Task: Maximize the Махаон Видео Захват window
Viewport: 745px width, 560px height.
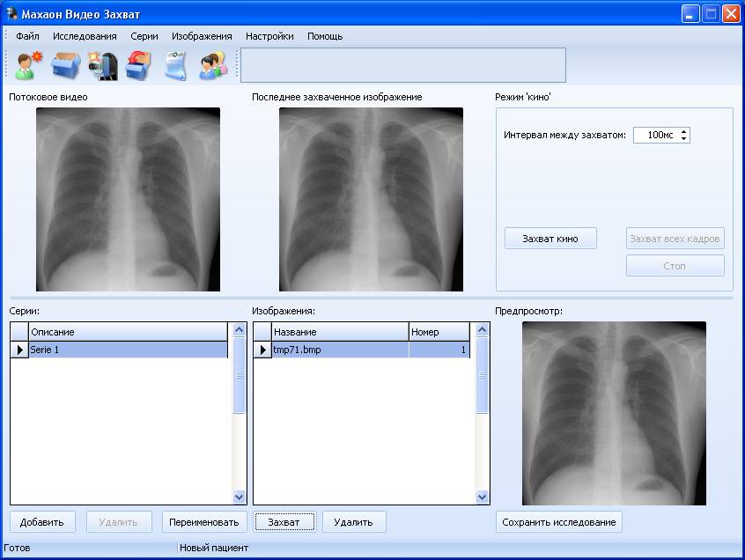Action: tap(711, 14)
